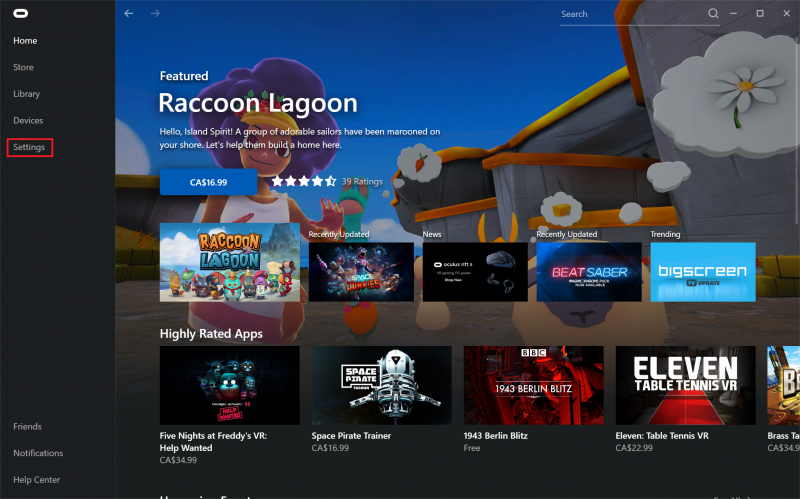This screenshot has width=800, height=499.
Task: Maximize the Oculus window
Action: (x=760, y=14)
